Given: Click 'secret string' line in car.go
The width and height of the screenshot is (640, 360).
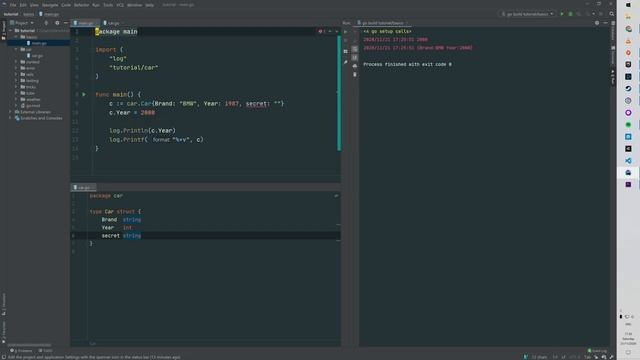Looking at the screenshot, I should (x=121, y=236).
